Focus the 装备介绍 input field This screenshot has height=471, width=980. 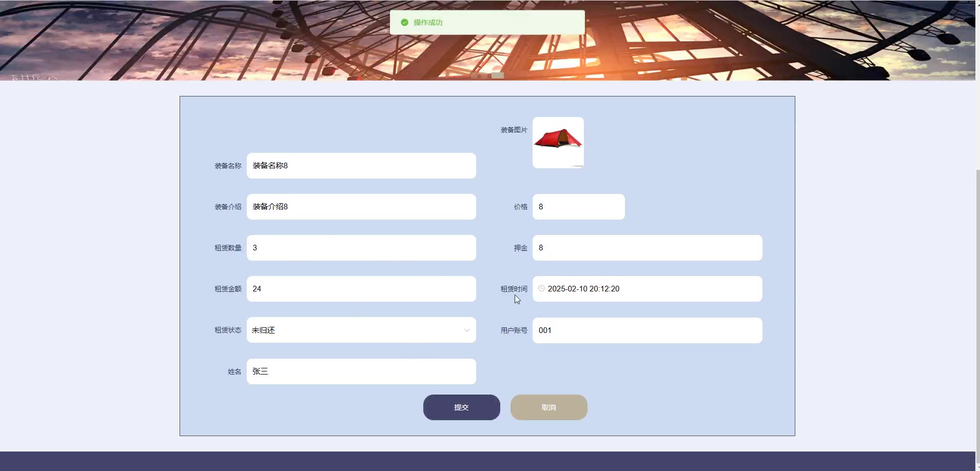[361, 207]
